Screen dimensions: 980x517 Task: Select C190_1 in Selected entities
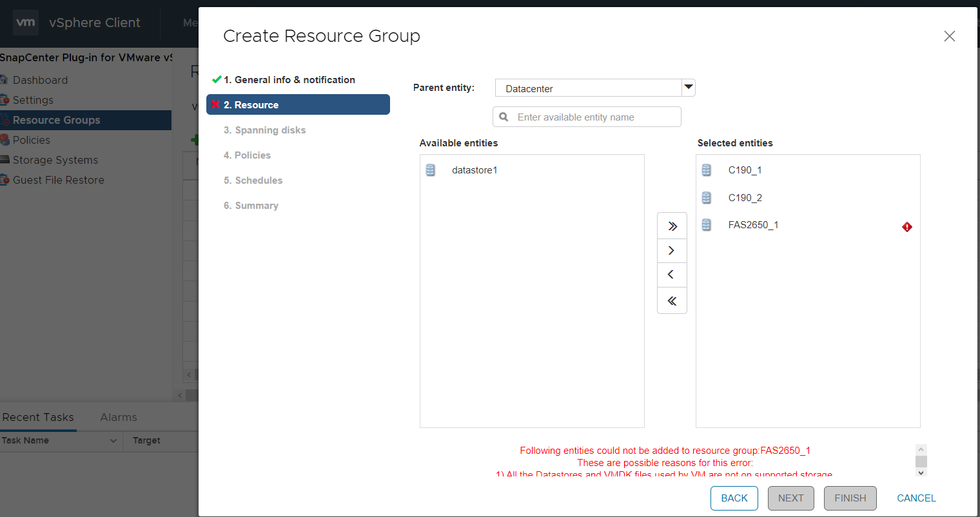pos(745,170)
